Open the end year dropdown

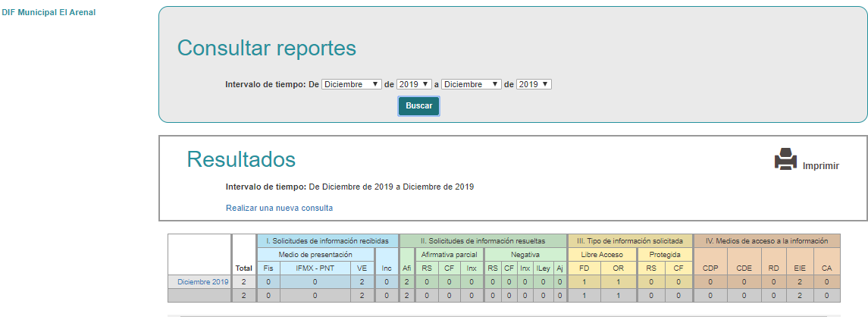(534, 84)
